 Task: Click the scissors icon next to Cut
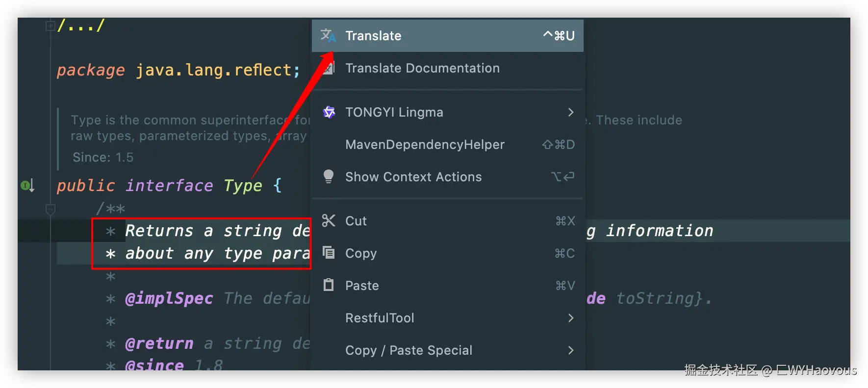329,221
